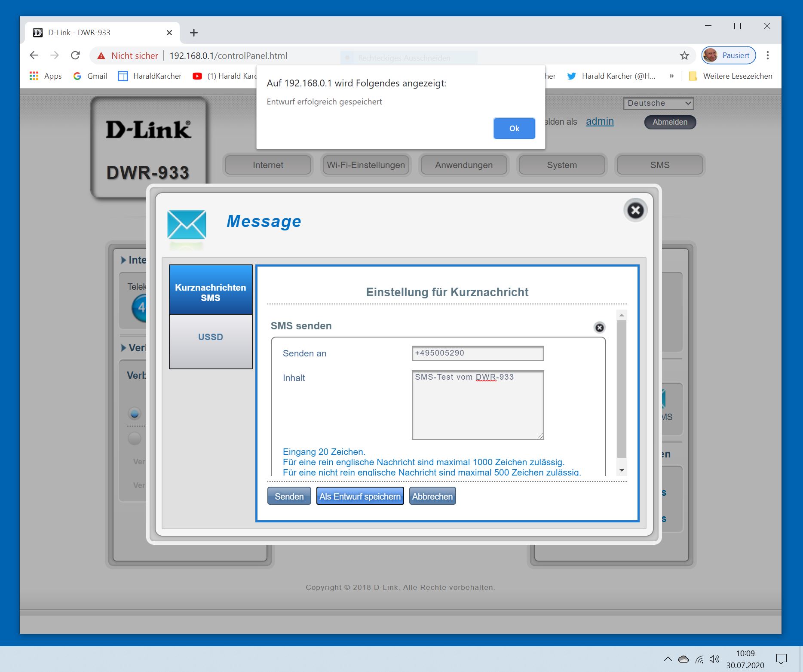Open the Deutsche language dropdown
The width and height of the screenshot is (803, 672).
coord(659,103)
